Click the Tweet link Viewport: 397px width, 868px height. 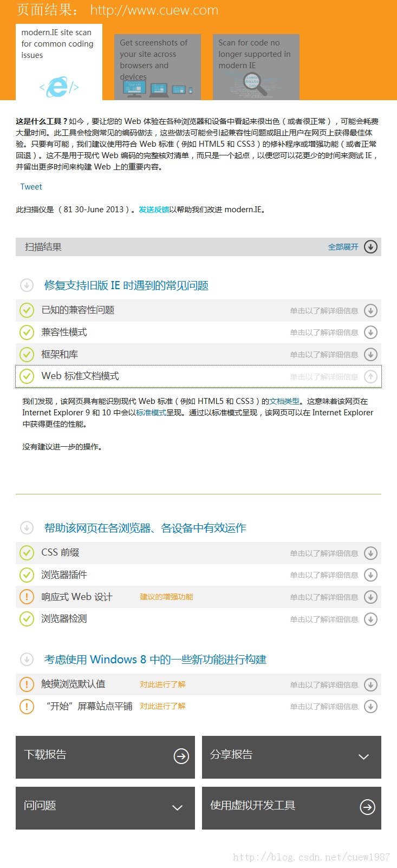point(31,187)
